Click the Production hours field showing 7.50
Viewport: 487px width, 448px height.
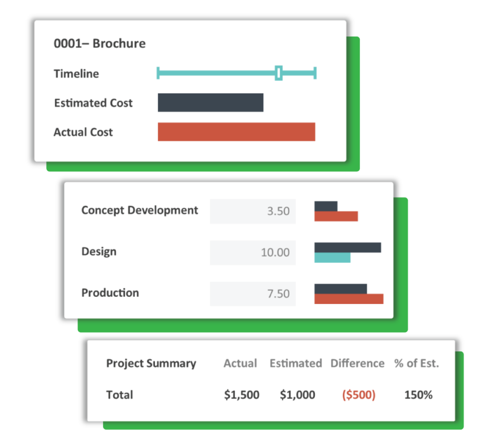(253, 293)
